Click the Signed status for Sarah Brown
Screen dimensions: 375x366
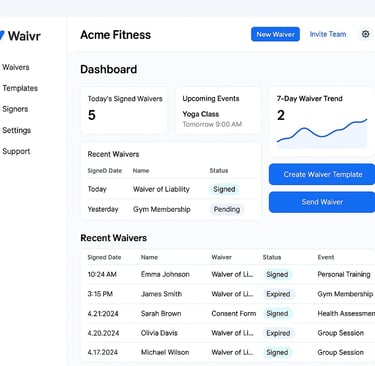coord(277,313)
